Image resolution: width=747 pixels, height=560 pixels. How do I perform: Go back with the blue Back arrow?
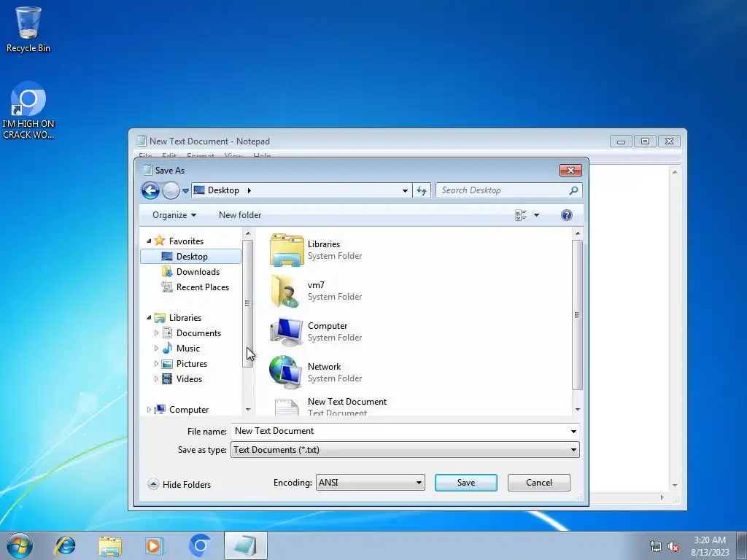pyautogui.click(x=150, y=190)
